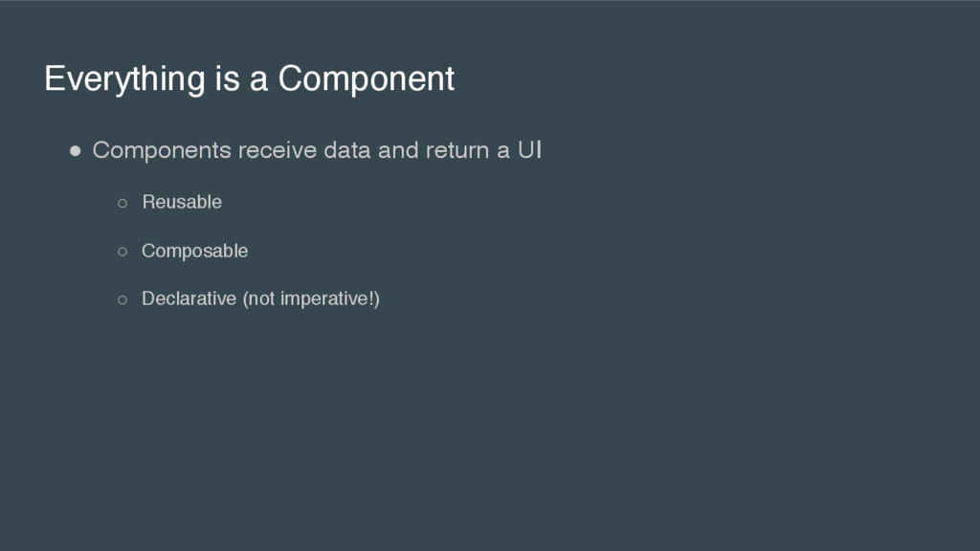The height and width of the screenshot is (551, 980).
Task: Click the word 'Declarative' in the third sub-bullet
Action: click(x=189, y=298)
